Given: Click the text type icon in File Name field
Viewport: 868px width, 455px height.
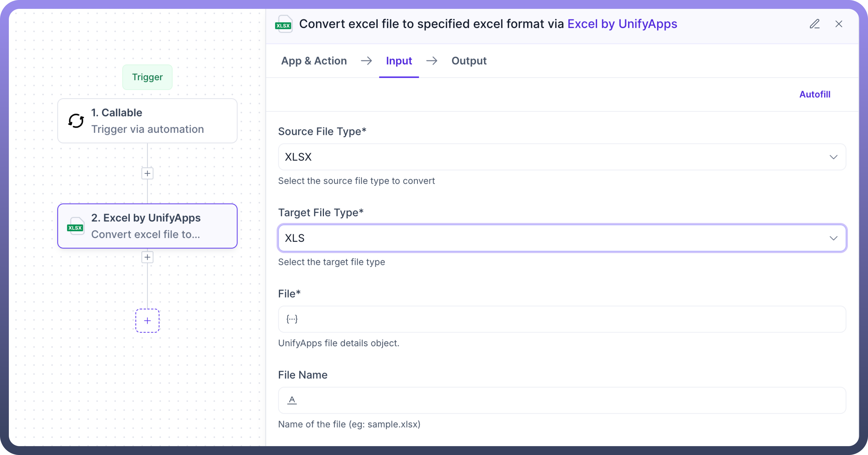Looking at the screenshot, I should point(292,400).
